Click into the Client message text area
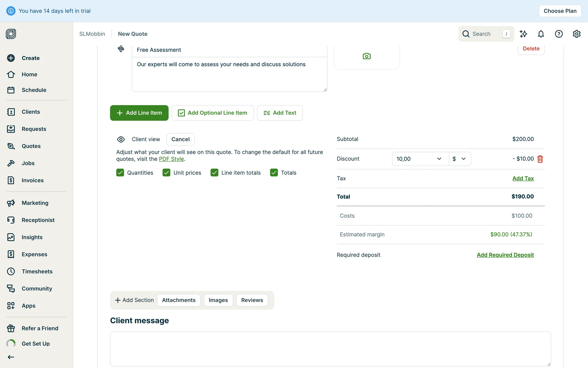 [330, 349]
